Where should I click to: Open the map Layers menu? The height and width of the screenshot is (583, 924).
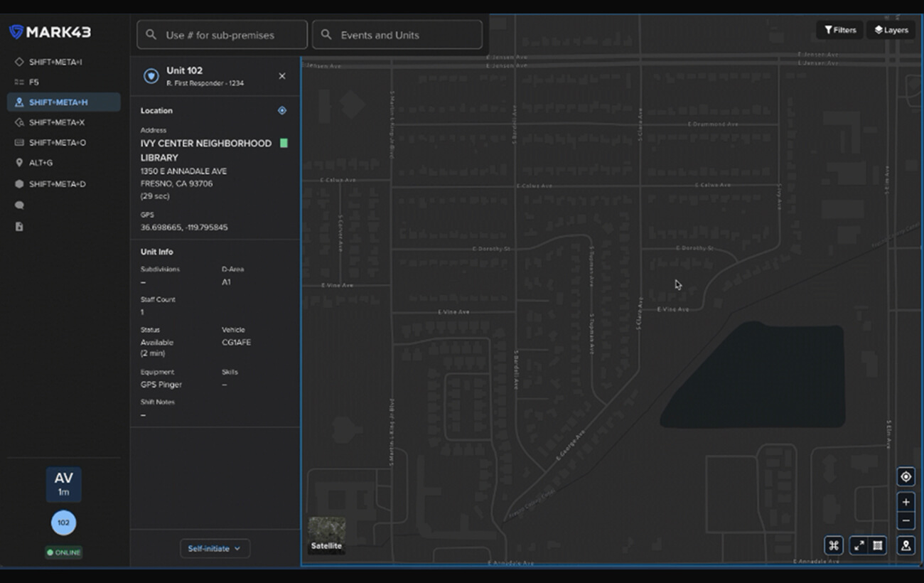[x=891, y=30]
